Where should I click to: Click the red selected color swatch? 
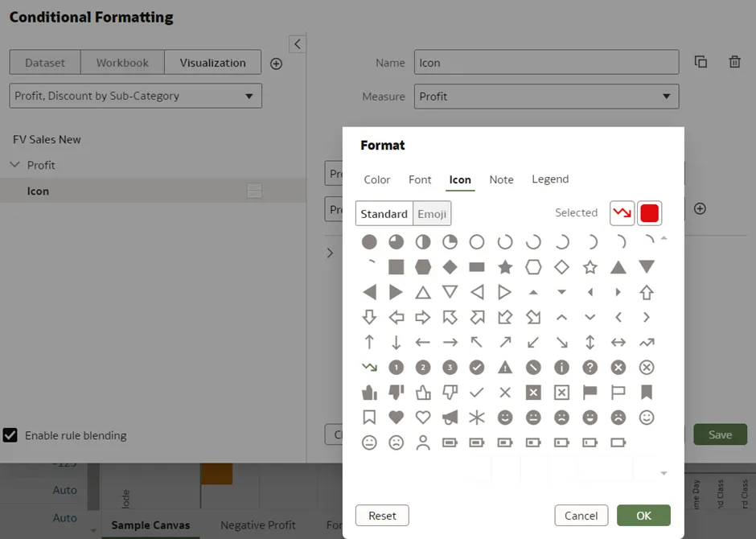coord(650,213)
